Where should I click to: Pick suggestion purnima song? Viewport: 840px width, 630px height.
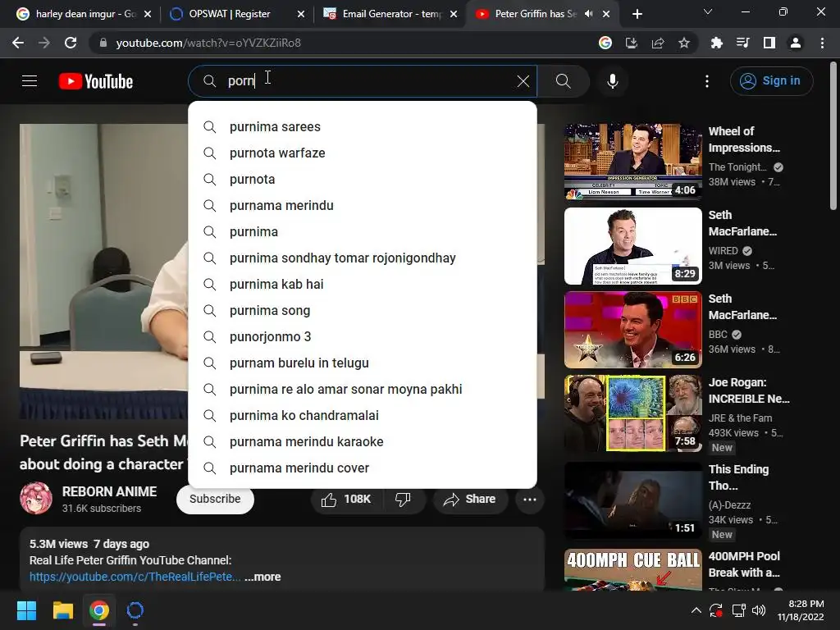click(x=363, y=311)
